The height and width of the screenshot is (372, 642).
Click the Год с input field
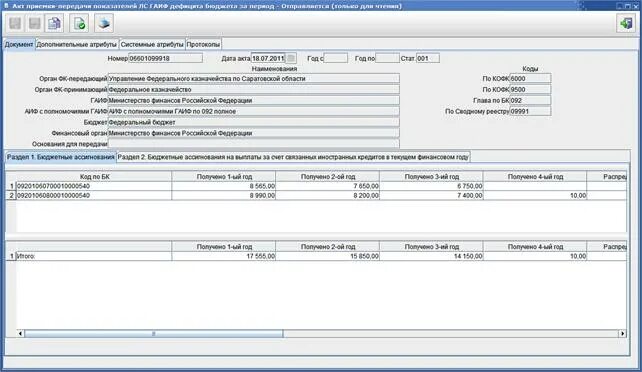336,59
